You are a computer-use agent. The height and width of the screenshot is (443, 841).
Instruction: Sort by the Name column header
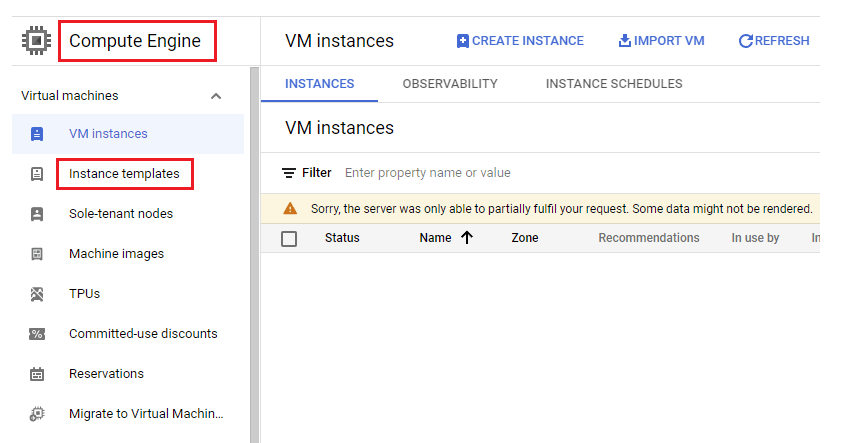[436, 238]
